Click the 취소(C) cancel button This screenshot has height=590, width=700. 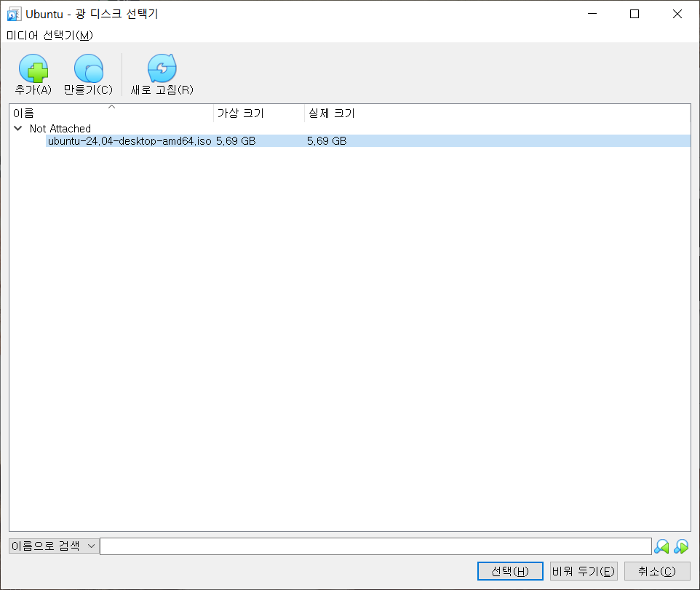[657, 571]
